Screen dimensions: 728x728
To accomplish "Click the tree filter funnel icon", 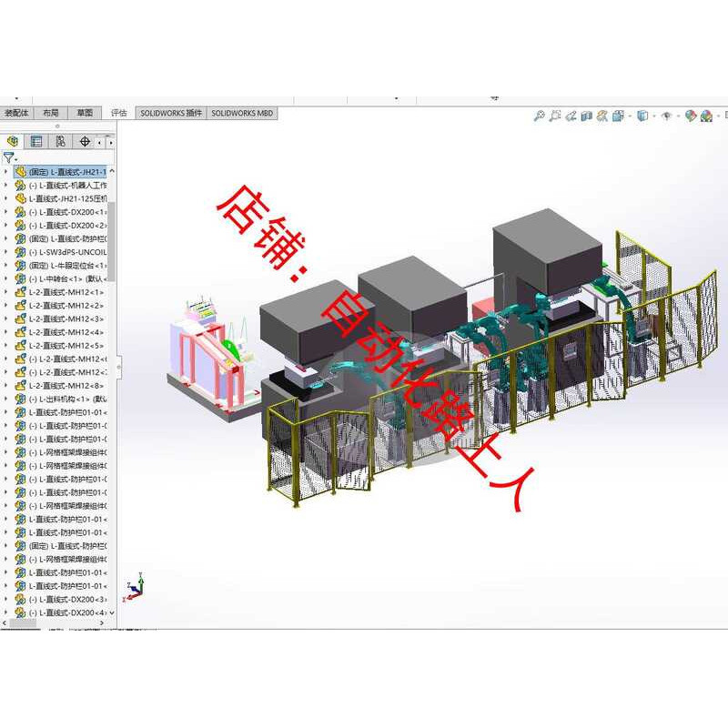I will pos(8,157).
